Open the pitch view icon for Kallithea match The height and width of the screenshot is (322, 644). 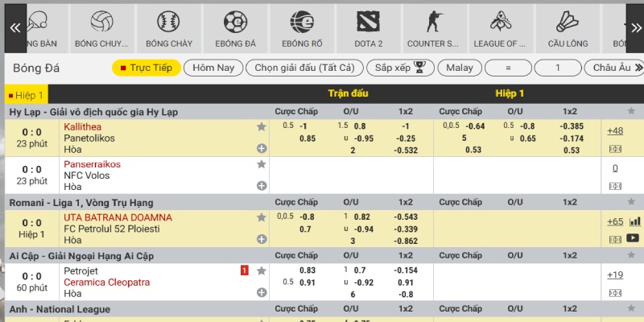[616, 149]
